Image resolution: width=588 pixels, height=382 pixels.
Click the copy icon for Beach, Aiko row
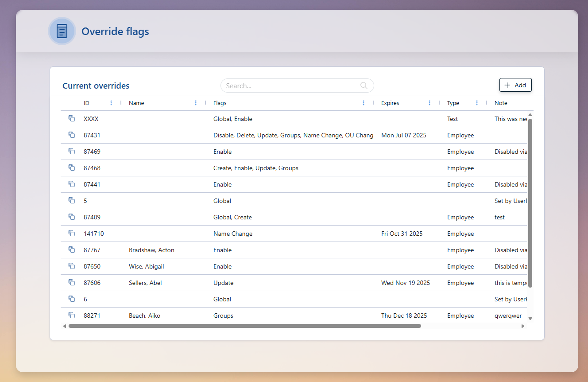[x=71, y=315]
